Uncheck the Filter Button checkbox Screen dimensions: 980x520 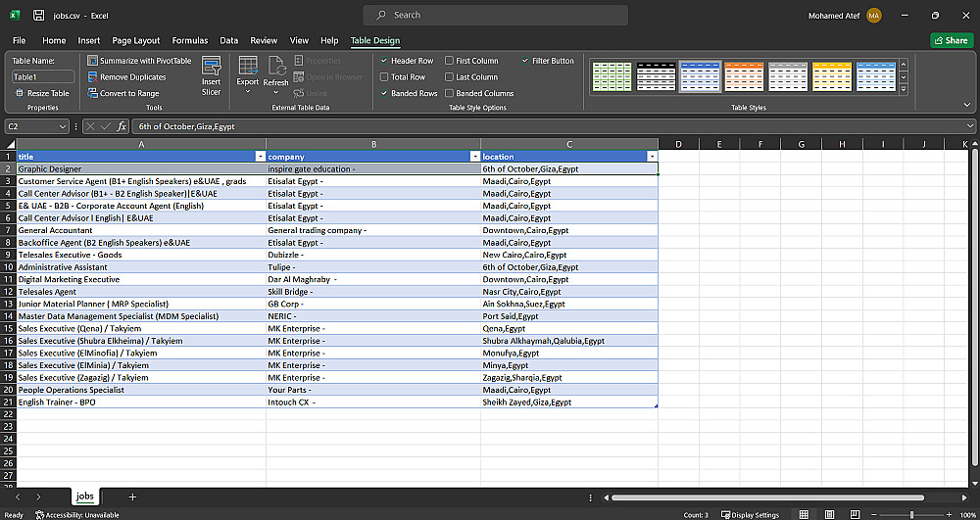click(x=525, y=61)
